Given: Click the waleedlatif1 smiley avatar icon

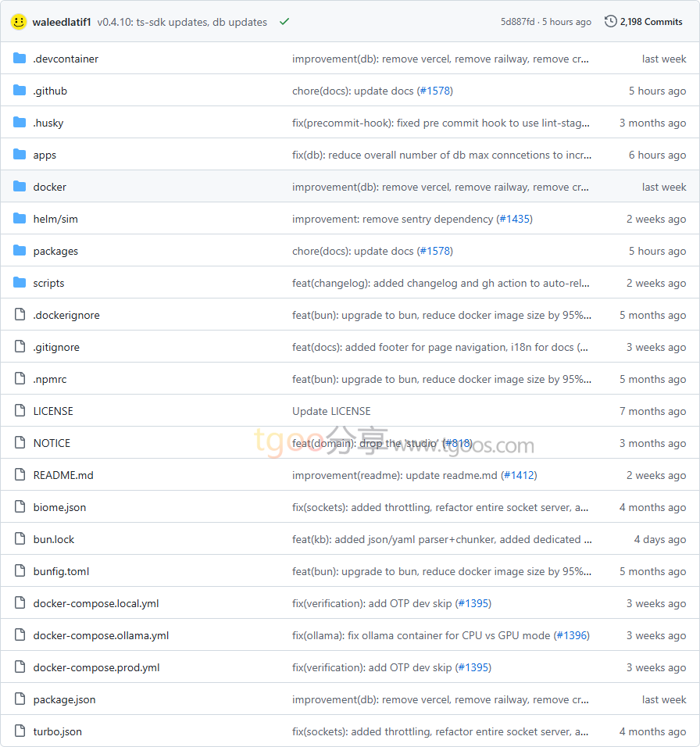Looking at the screenshot, I should pos(19,22).
